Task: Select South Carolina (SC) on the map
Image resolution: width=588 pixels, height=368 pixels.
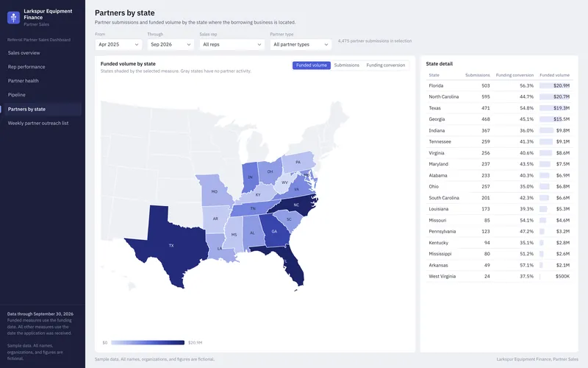Action: click(x=289, y=219)
